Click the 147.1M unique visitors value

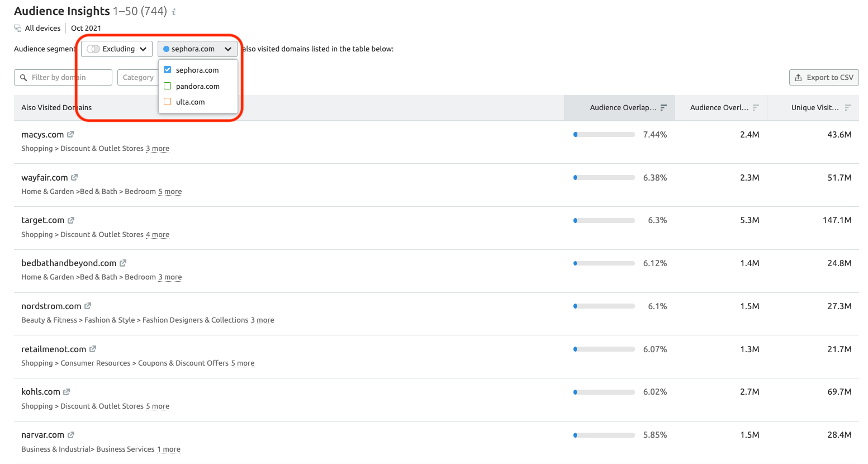point(837,220)
